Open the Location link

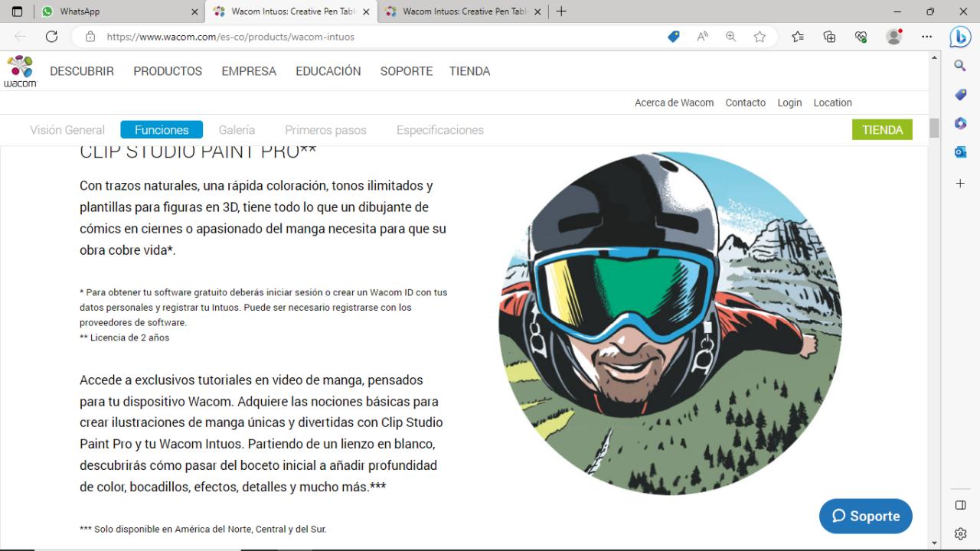832,103
